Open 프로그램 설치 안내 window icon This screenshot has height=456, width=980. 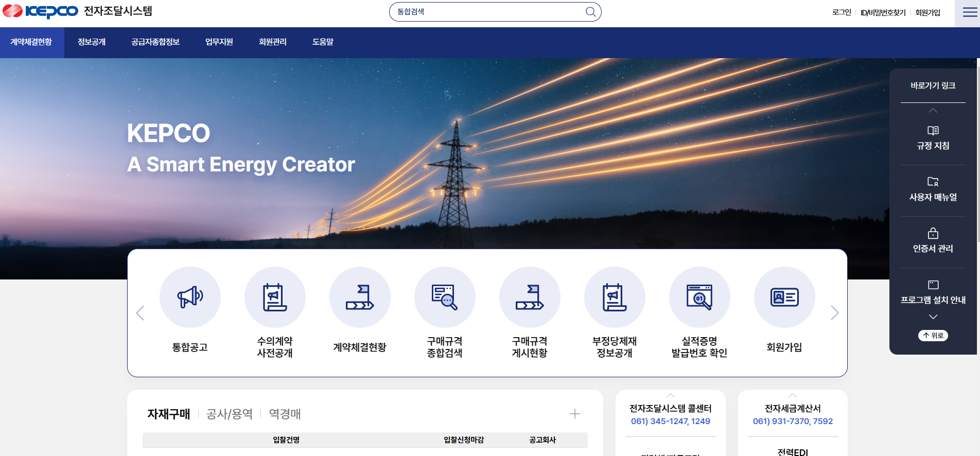tap(933, 285)
